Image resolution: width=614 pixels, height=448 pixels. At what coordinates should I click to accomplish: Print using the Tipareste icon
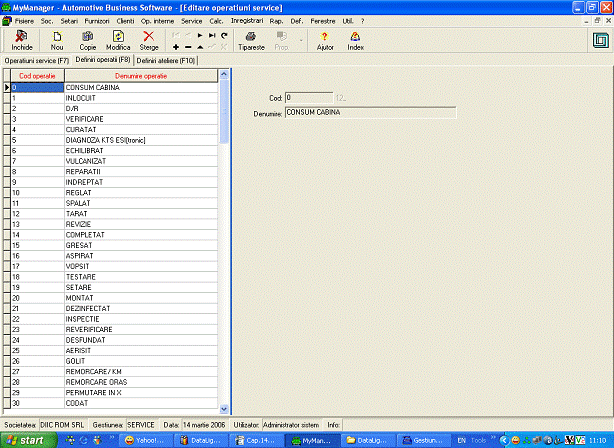(x=251, y=39)
